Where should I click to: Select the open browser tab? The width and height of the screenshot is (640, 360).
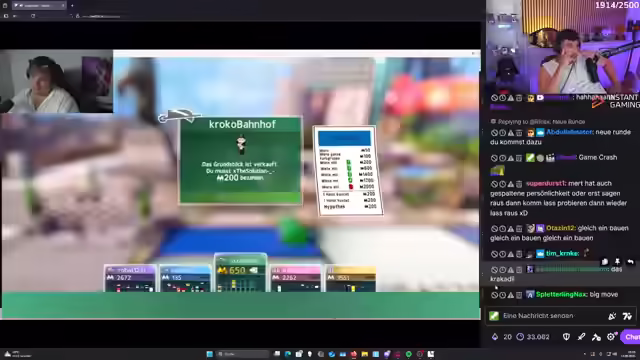click(39, 5)
